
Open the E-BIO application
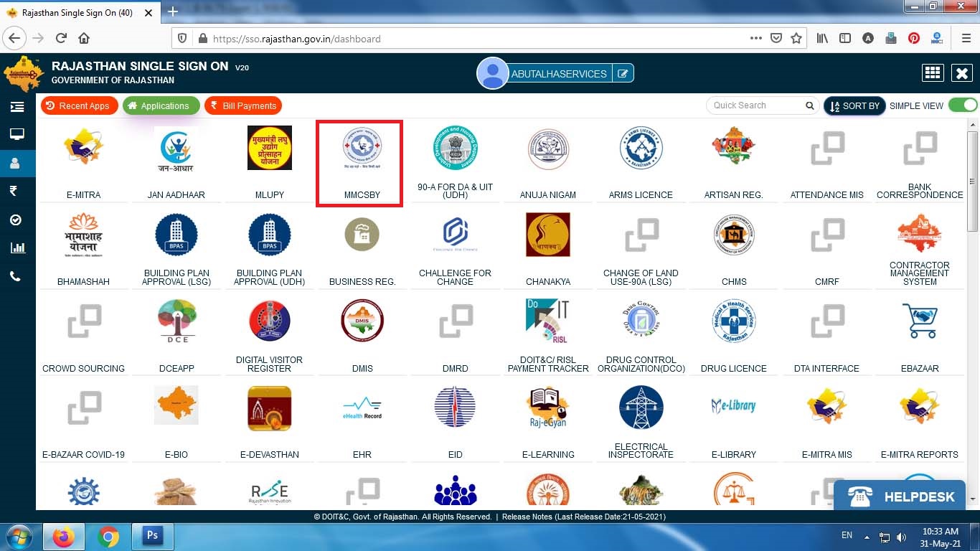(x=176, y=405)
